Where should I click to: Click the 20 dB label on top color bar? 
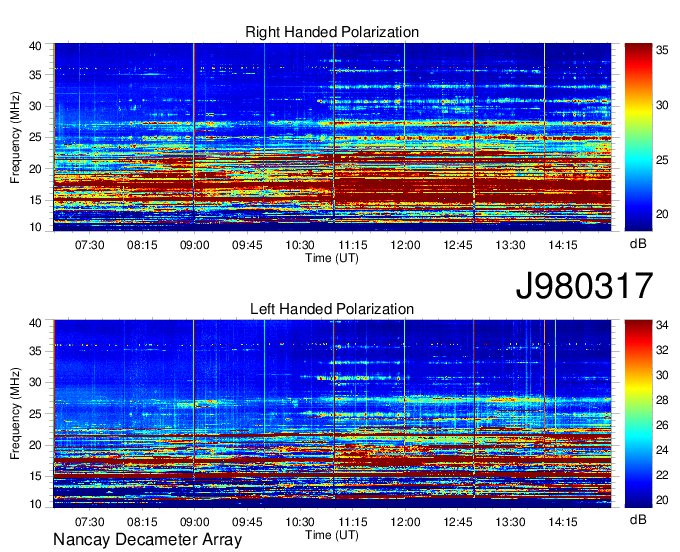coord(662,214)
